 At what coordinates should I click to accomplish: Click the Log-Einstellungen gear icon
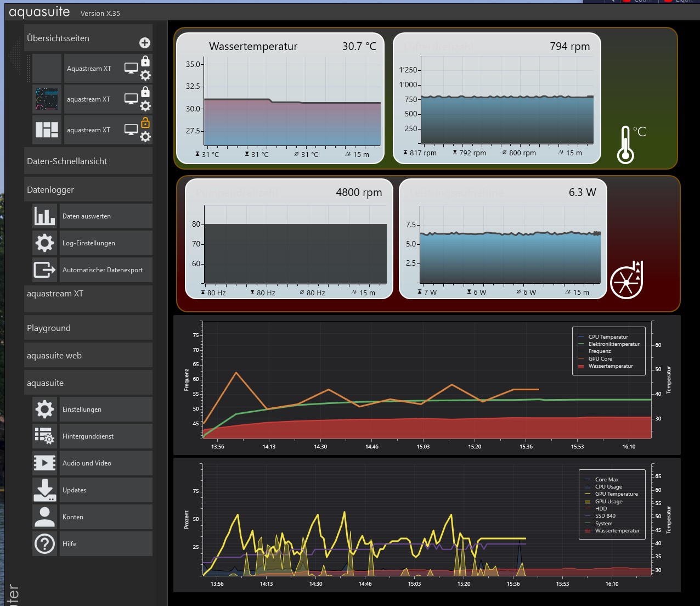44,243
